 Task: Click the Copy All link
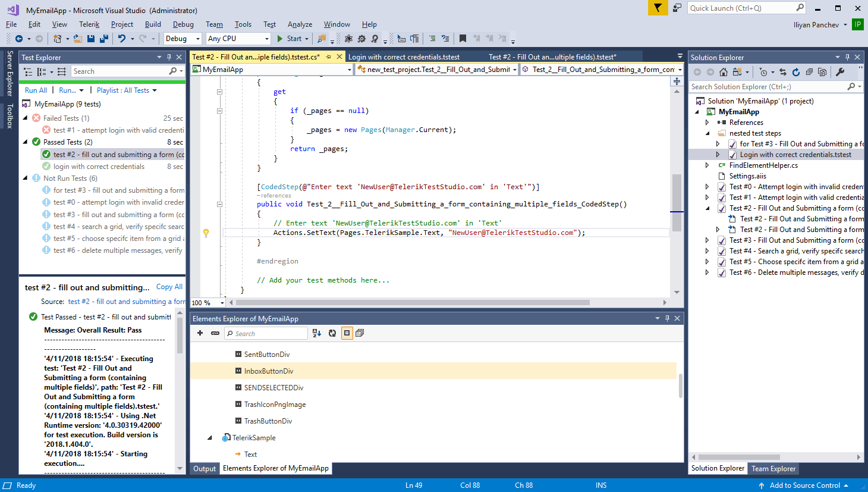[169, 287]
